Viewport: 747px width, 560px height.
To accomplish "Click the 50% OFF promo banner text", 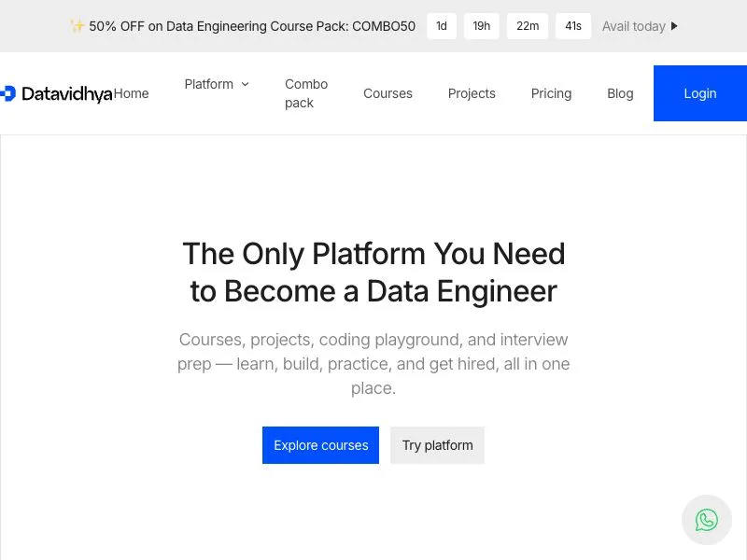I will [x=252, y=26].
